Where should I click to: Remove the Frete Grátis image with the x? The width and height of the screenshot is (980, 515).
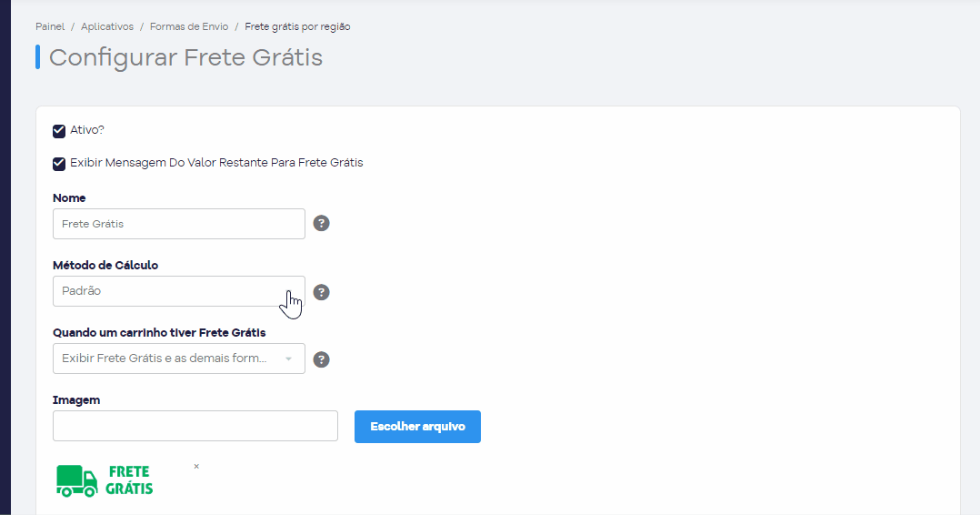coord(196,466)
